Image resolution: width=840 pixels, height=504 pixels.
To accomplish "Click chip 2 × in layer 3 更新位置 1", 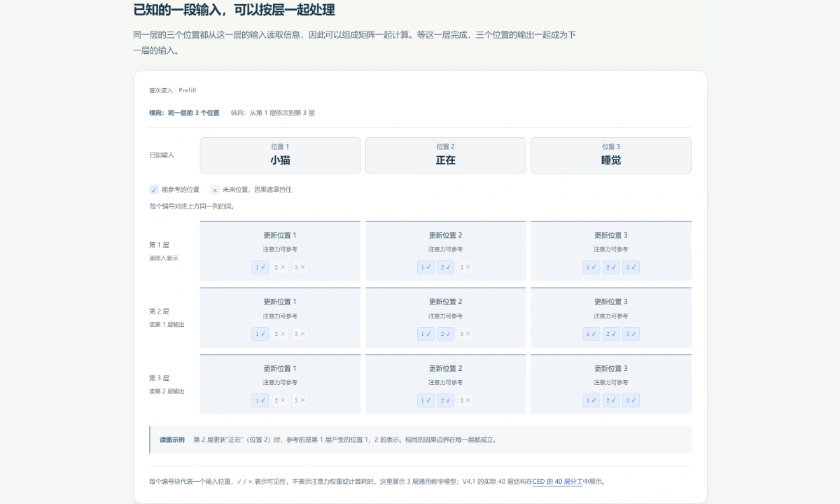I will click(x=280, y=400).
